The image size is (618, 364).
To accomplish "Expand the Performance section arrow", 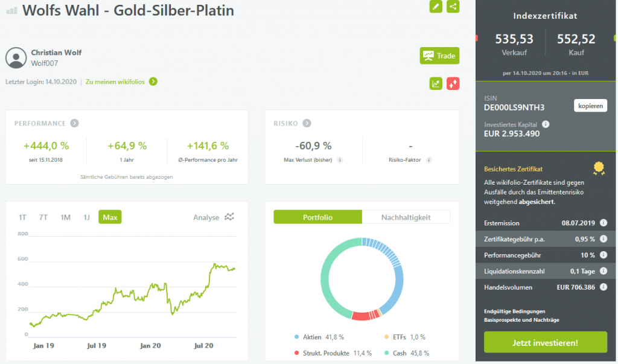I will 74,123.
